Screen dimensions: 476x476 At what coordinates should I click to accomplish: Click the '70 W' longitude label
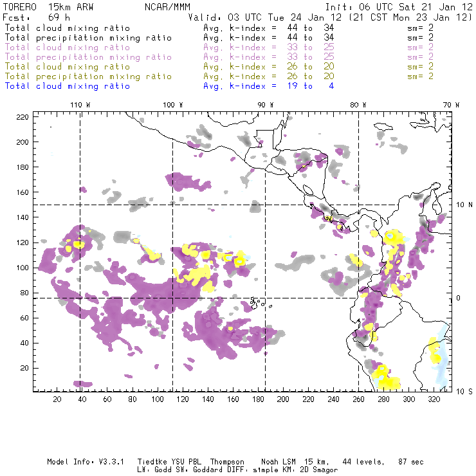(451, 105)
